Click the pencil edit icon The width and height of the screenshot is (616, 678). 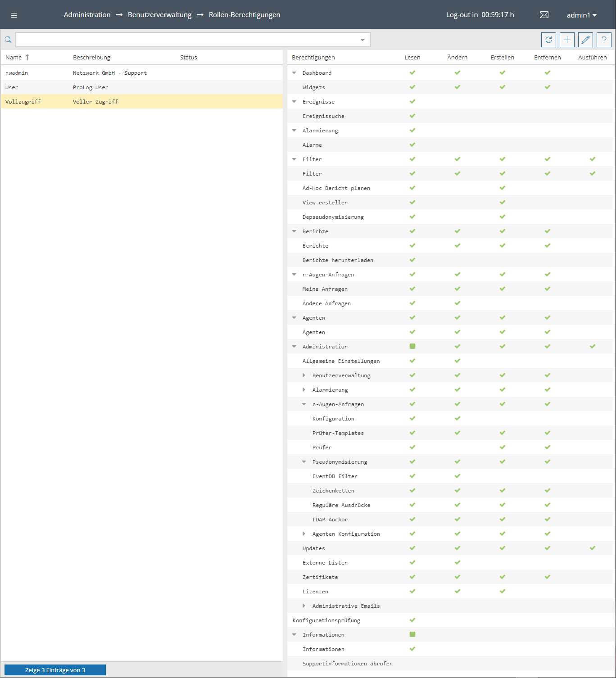585,40
